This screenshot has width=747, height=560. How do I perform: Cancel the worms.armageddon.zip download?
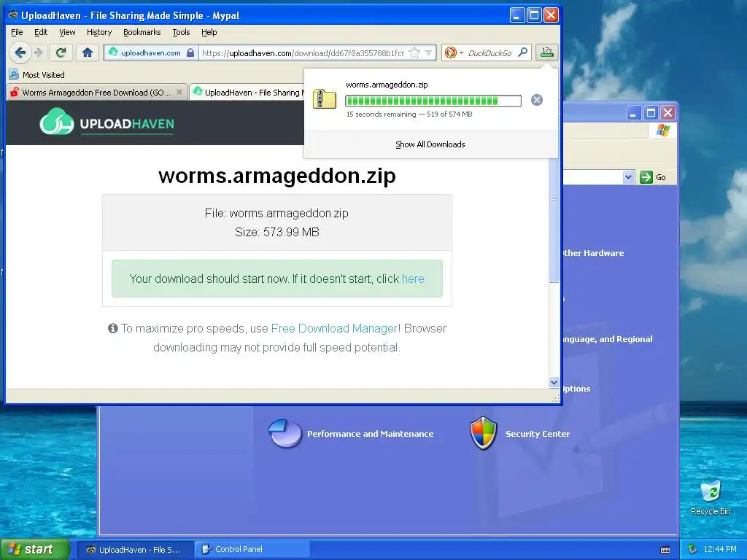pyautogui.click(x=537, y=100)
